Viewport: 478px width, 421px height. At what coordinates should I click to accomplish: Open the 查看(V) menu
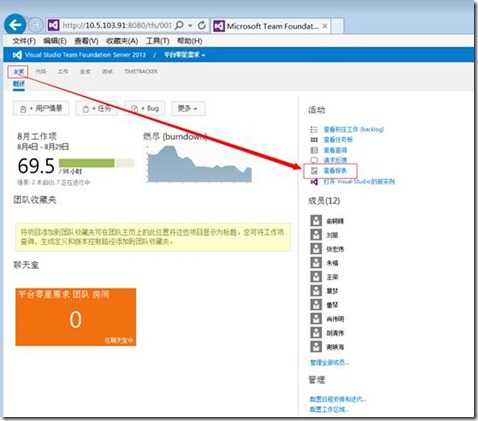[x=86, y=41]
